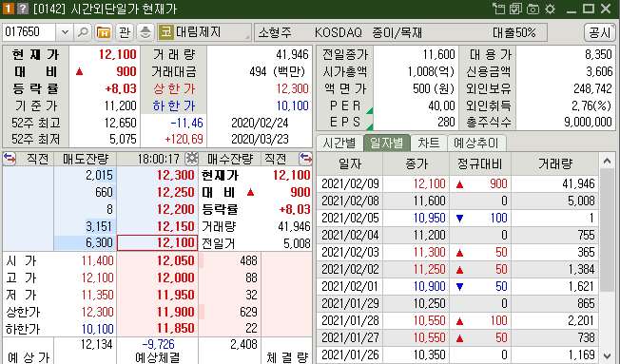
Task: Click the 대림제지 stock name box
Action: [x=204, y=32]
